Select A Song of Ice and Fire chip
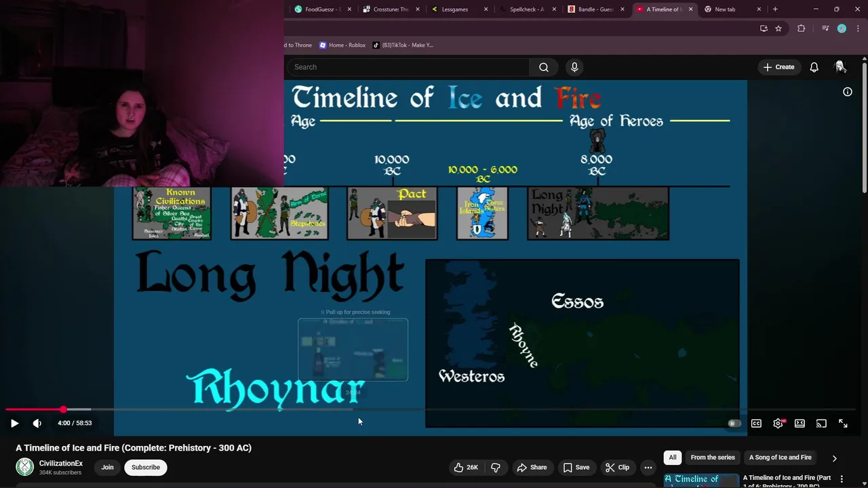Screen dimensions: 868x488 780,457
